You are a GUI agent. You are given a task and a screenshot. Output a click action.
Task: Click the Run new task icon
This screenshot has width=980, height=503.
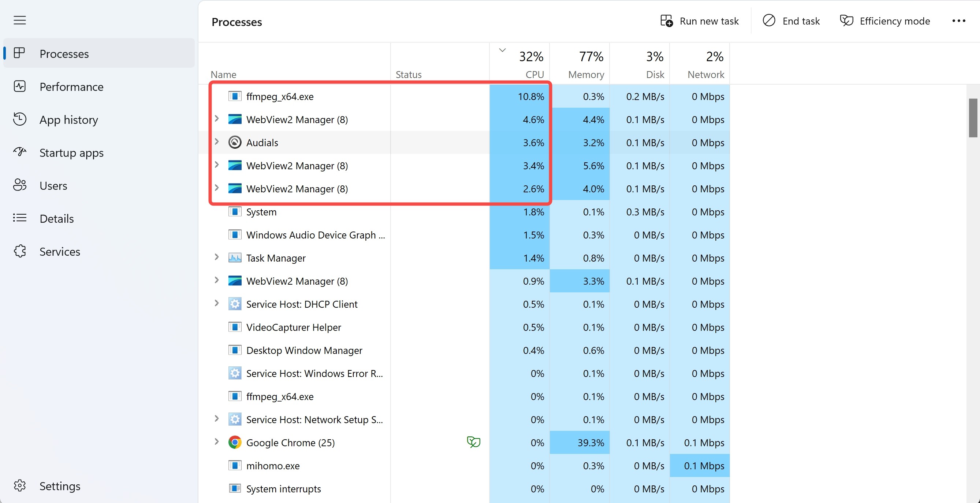click(667, 21)
